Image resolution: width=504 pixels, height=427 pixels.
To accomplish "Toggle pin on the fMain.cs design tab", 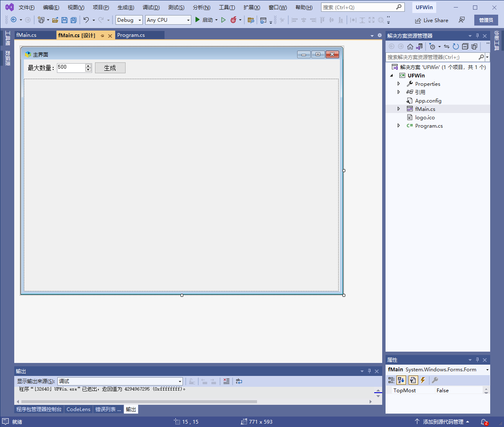I will [x=103, y=36].
